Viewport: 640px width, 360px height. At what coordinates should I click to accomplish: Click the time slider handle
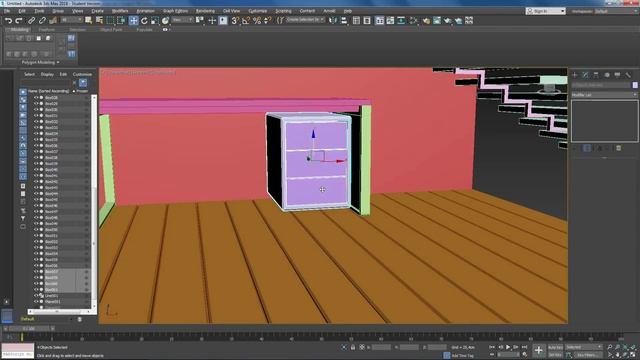click(29, 328)
